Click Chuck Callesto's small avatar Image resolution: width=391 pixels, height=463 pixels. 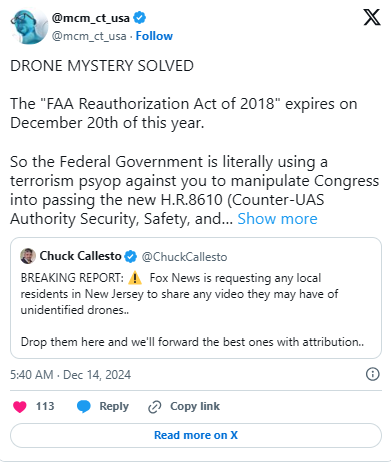point(28,256)
